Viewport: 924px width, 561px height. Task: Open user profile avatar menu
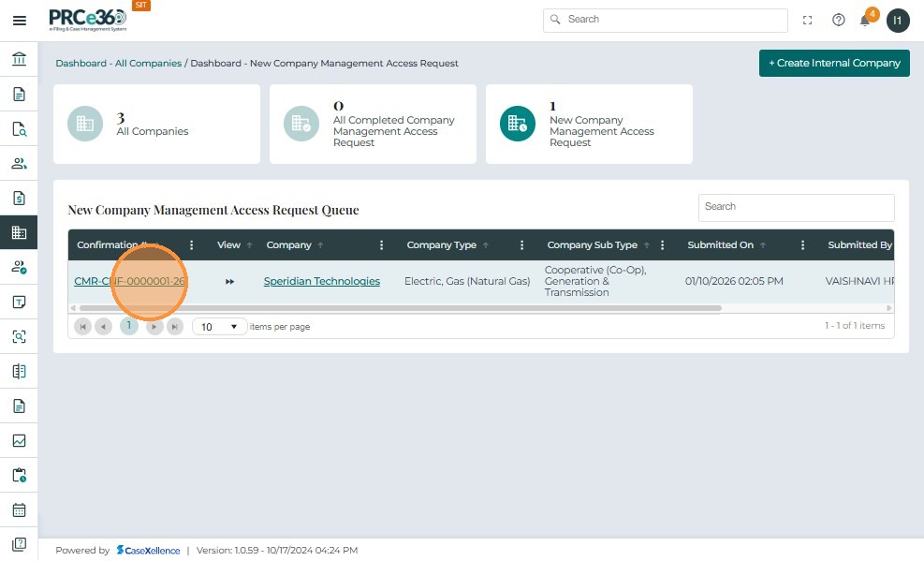898,21
